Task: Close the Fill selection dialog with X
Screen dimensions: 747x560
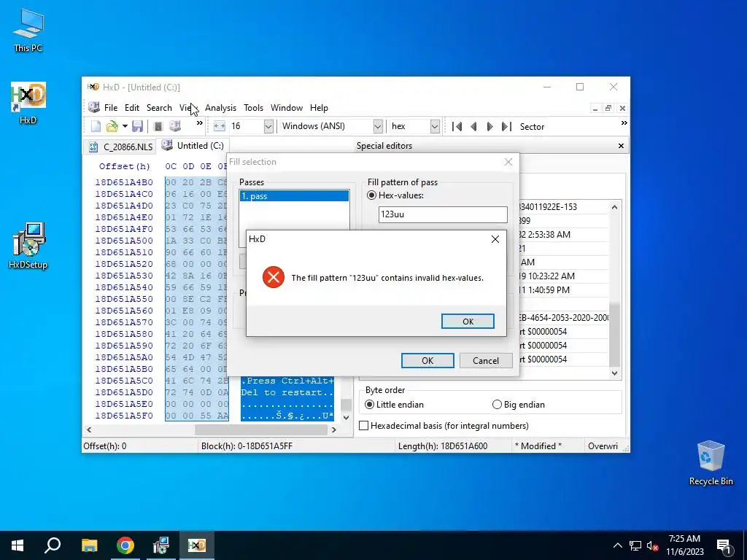Action: [508, 162]
